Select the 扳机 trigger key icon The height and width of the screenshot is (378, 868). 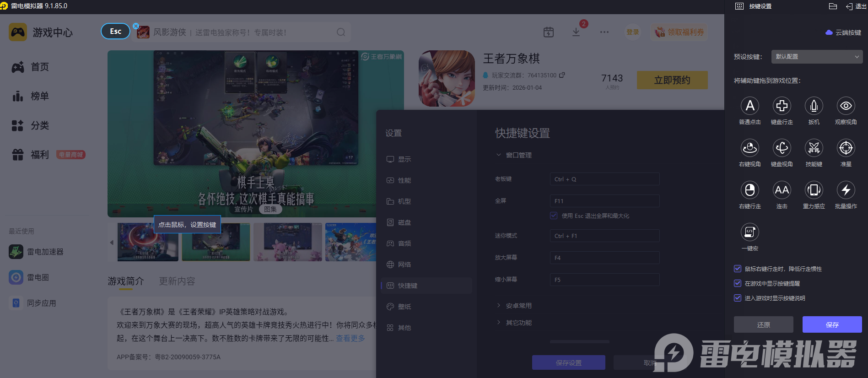[814, 106]
